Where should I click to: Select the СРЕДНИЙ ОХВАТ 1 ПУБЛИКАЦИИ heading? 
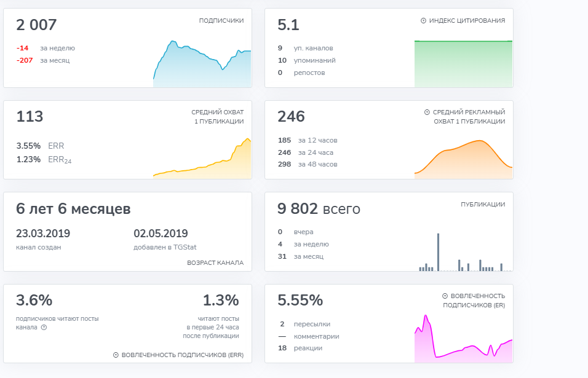[x=217, y=117]
